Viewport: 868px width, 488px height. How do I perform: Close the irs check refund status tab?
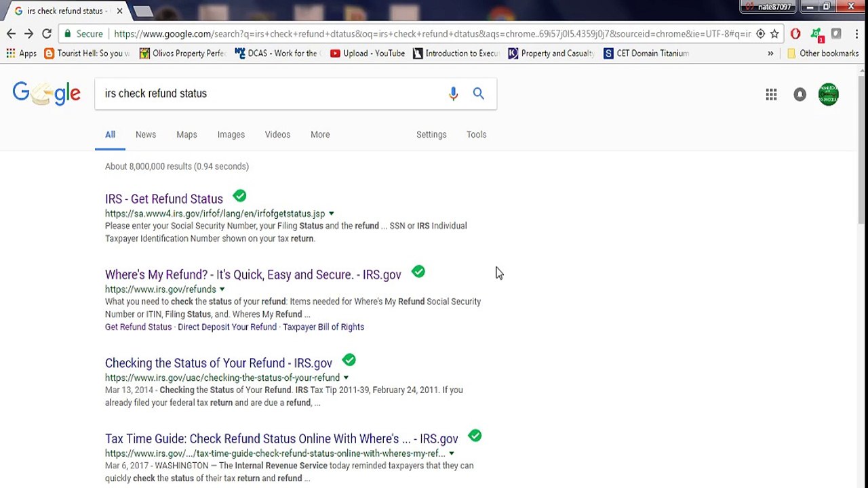(x=120, y=11)
